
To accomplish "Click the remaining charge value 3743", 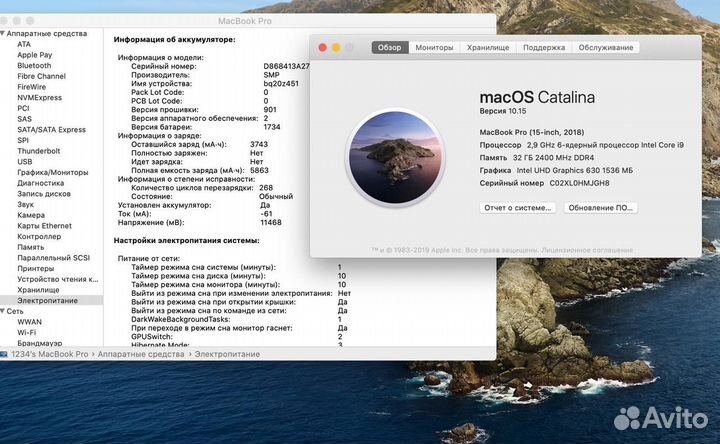I will coord(259,144).
